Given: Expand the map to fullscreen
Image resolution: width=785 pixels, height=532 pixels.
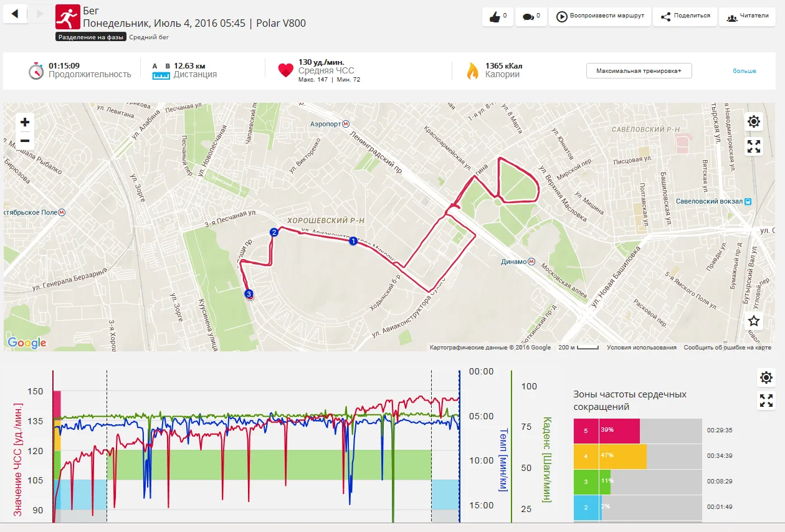Looking at the screenshot, I should (754, 146).
